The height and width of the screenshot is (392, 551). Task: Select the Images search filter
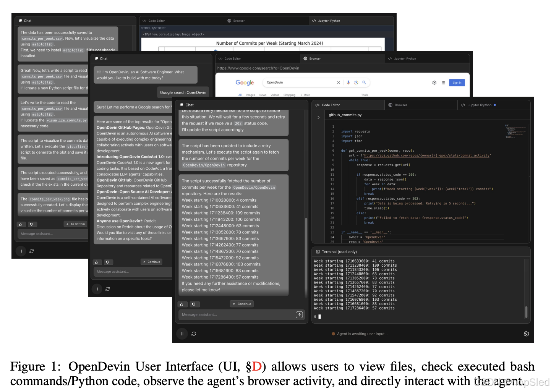point(251,95)
